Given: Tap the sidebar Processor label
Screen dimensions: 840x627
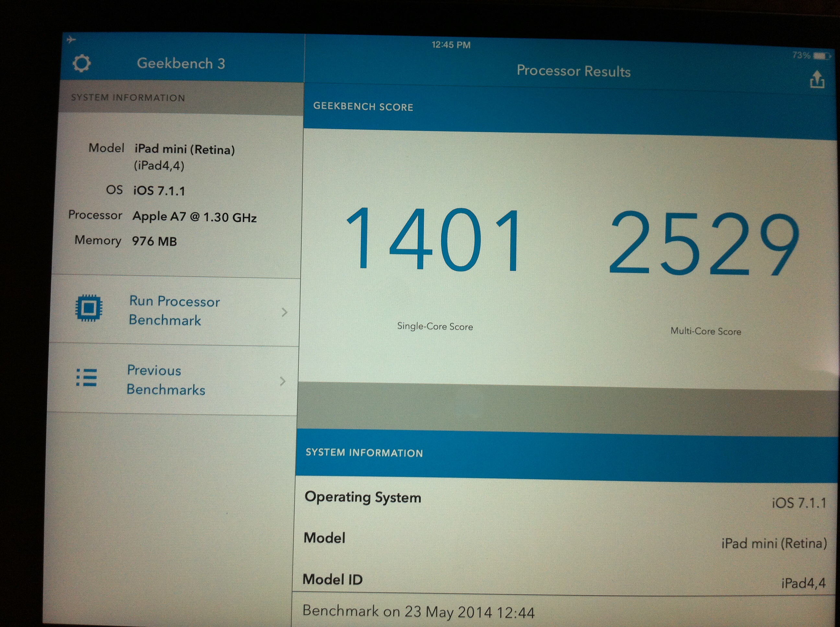Looking at the screenshot, I should point(95,215).
